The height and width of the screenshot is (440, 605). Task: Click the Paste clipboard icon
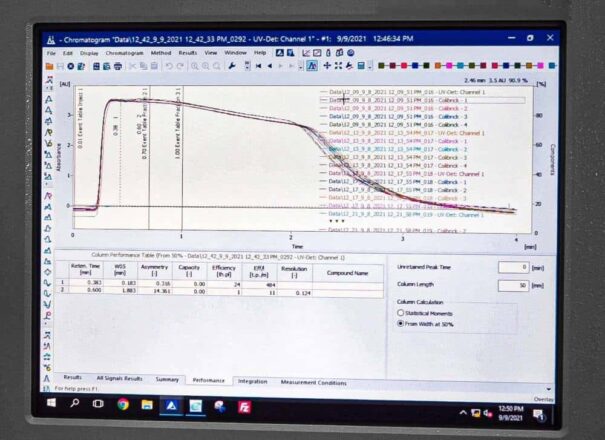click(x=154, y=66)
